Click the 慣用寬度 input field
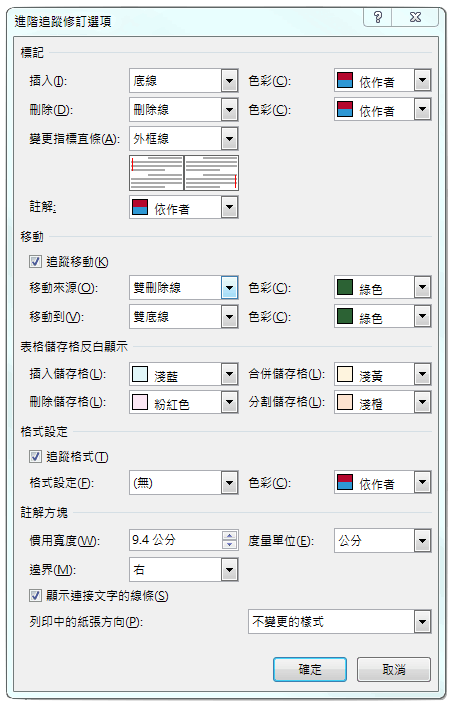The height and width of the screenshot is (709, 453). click(x=175, y=540)
